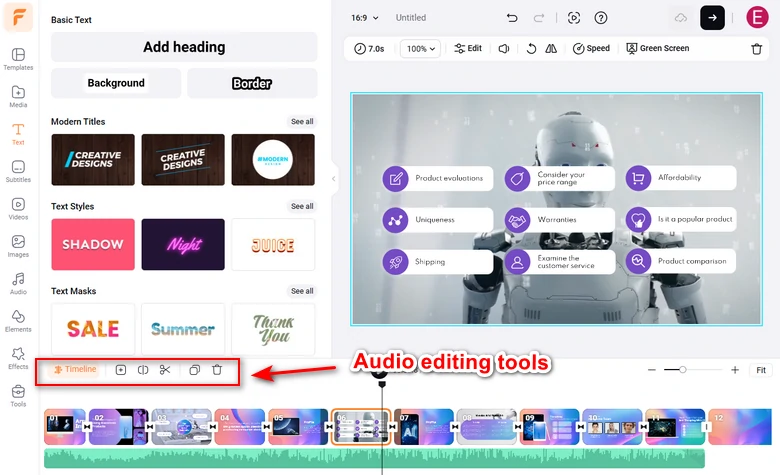Open the Green Screen tool
The height and width of the screenshot is (475, 780).
[658, 48]
